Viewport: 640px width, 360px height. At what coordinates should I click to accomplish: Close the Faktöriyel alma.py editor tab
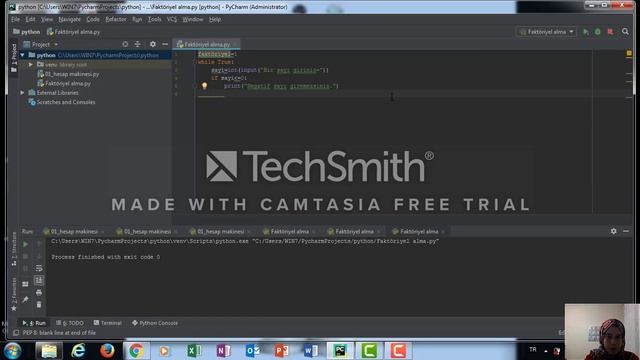pyautogui.click(x=236, y=44)
